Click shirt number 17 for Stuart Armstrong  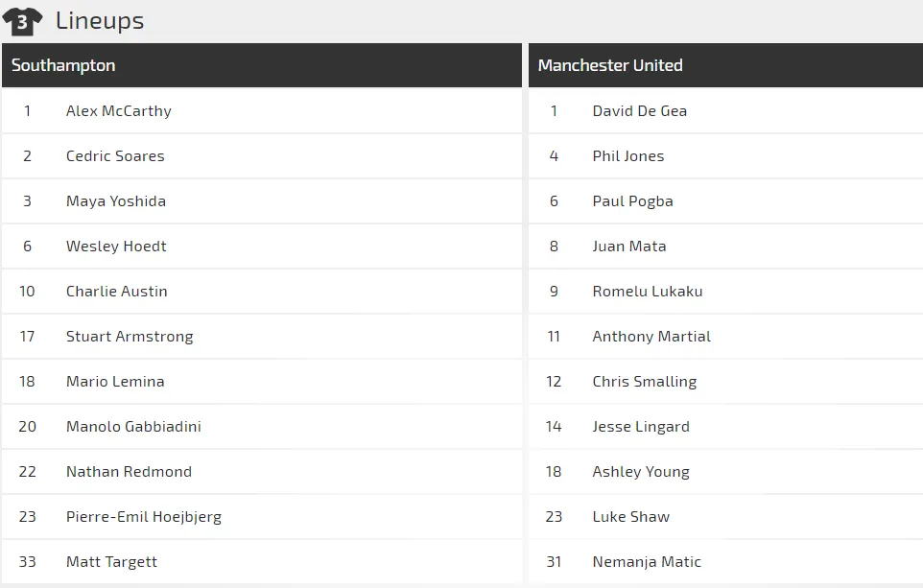(27, 337)
